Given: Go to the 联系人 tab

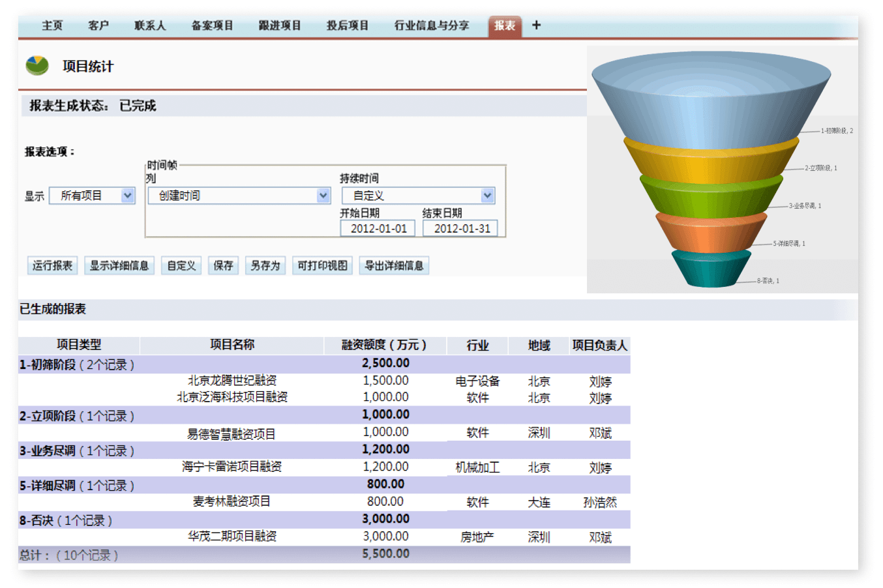Looking at the screenshot, I should tap(150, 25).
